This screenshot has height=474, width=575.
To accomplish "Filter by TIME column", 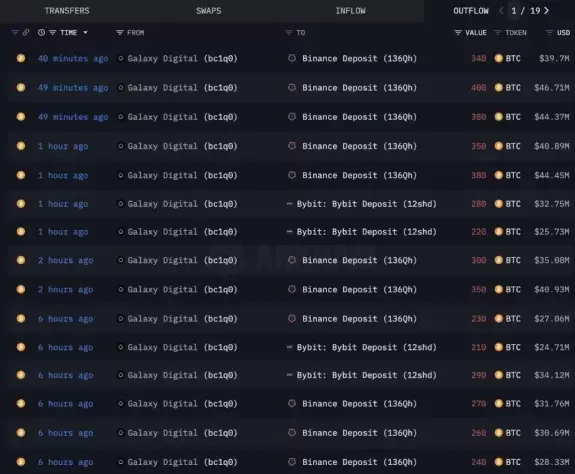I will point(53,33).
